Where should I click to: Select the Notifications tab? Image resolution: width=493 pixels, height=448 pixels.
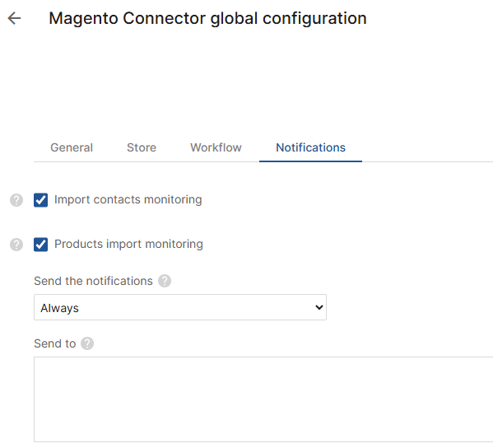coord(310,147)
